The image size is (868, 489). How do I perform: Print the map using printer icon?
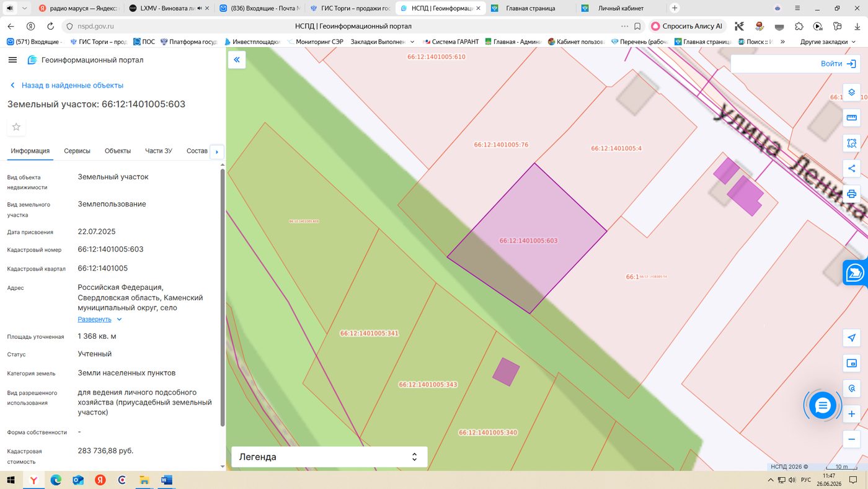tap(851, 194)
